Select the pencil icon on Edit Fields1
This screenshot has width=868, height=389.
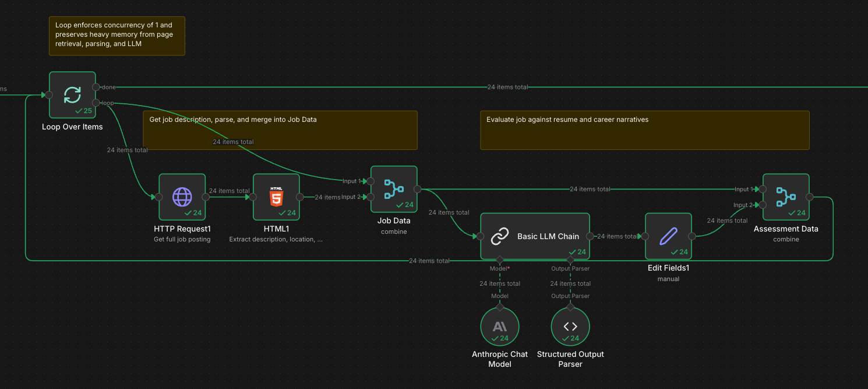tap(668, 236)
